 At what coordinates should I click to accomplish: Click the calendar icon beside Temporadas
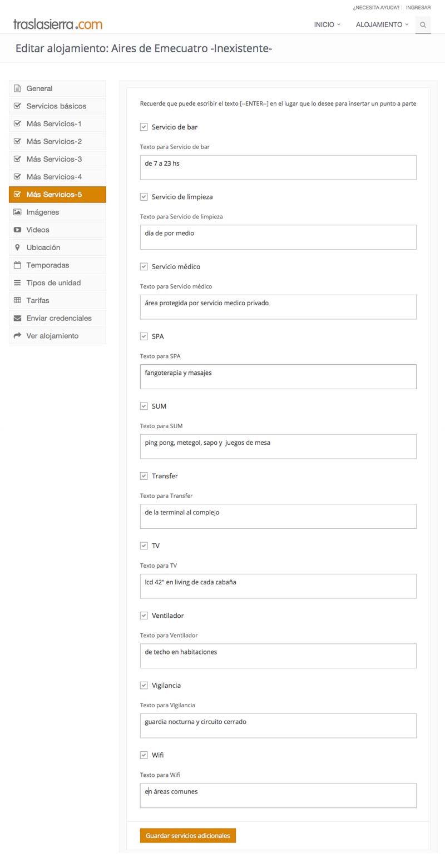pos(17,265)
